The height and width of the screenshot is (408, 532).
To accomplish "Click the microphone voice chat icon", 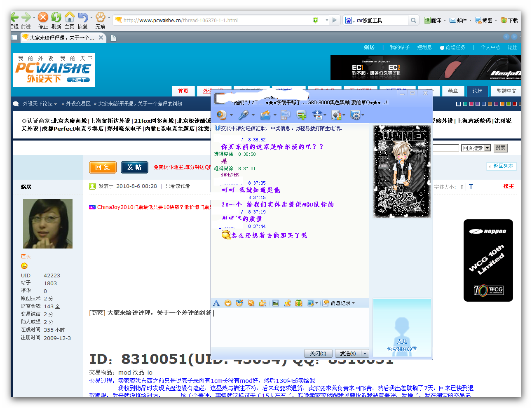I will coord(244,115).
